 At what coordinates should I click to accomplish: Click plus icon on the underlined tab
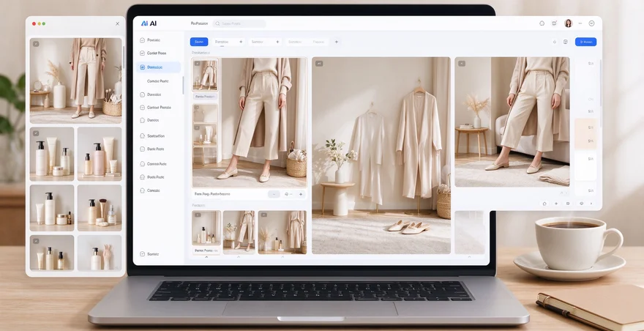point(241,42)
